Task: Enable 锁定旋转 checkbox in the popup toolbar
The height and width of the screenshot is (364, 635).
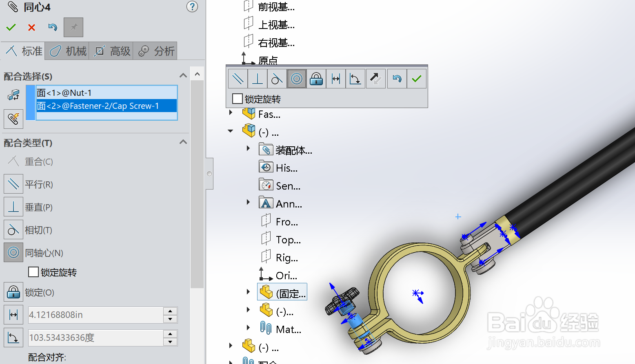Action: tap(237, 99)
